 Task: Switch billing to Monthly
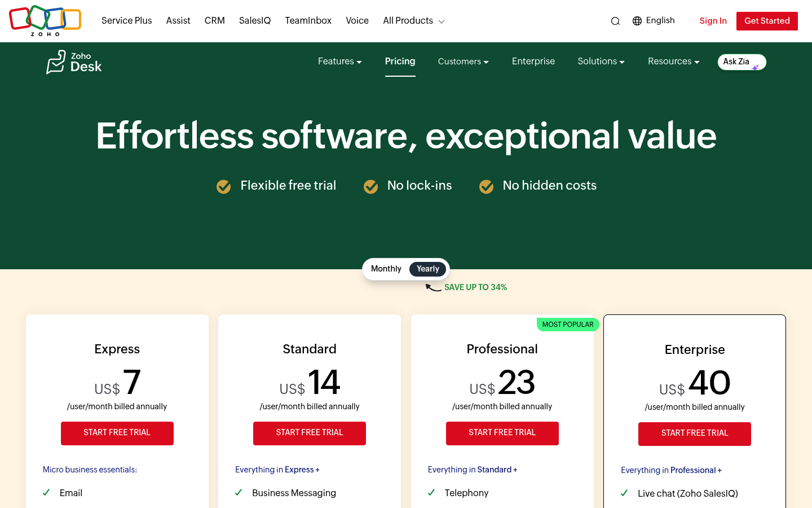pos(386,269)
